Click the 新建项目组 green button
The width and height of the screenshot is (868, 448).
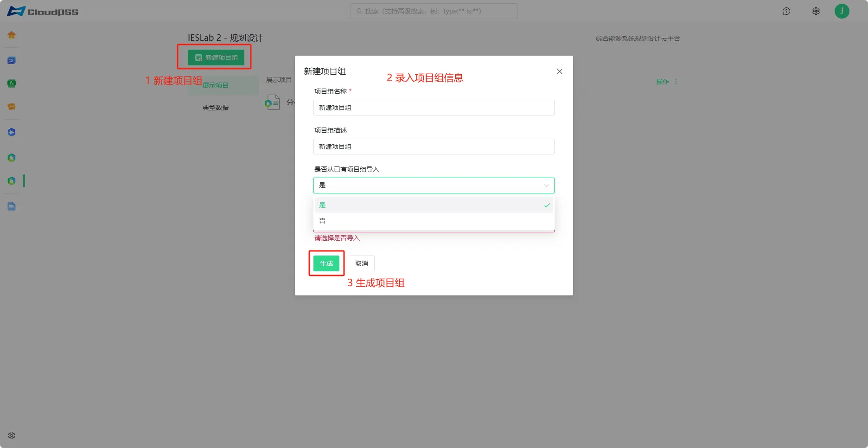tap(216, 58)
